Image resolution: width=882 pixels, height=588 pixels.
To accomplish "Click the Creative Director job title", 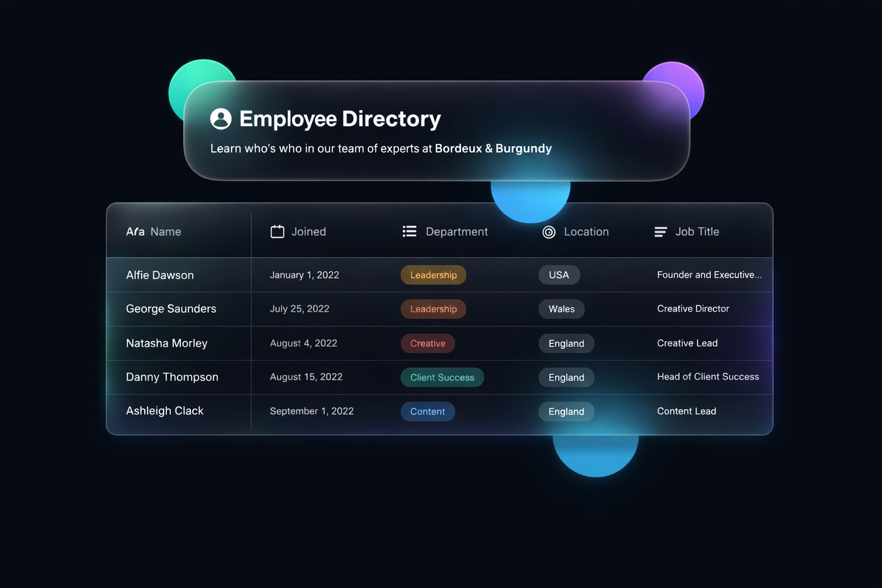I will tap(693, 309).
